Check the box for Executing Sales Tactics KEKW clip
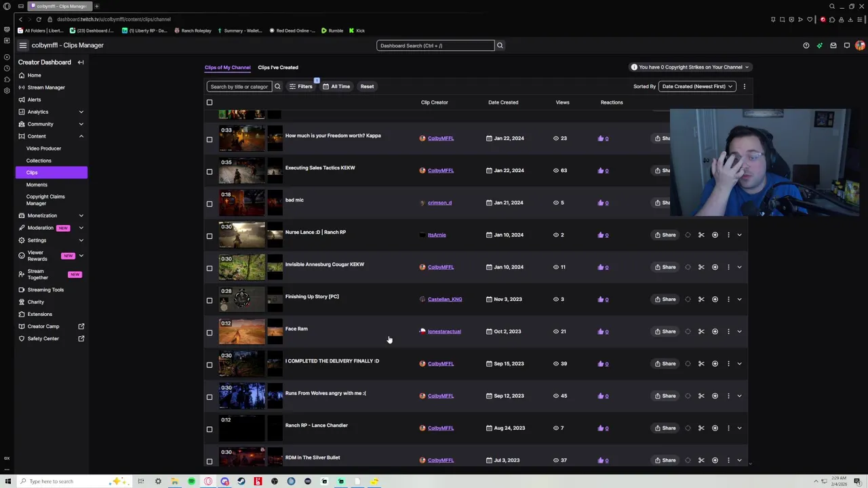The image size is (868, 488). 210,171
